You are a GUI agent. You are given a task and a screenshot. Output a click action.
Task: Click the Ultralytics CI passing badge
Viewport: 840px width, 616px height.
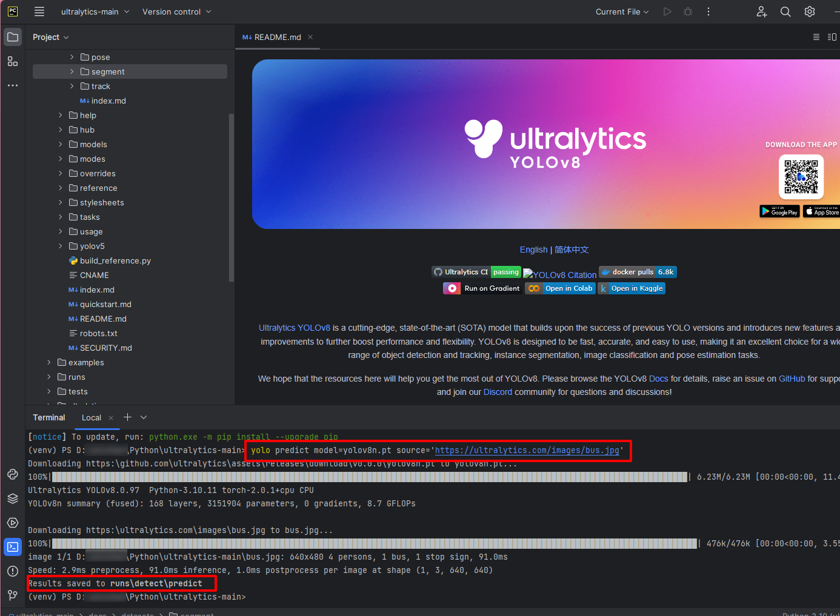point(476,272)
